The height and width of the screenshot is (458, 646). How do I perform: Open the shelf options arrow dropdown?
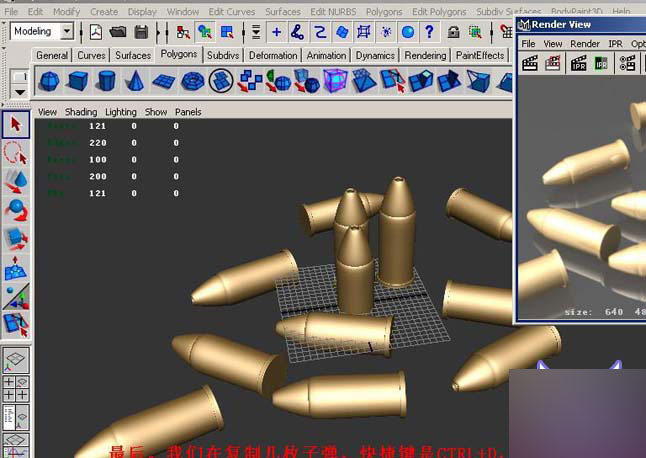pos(19,92)
